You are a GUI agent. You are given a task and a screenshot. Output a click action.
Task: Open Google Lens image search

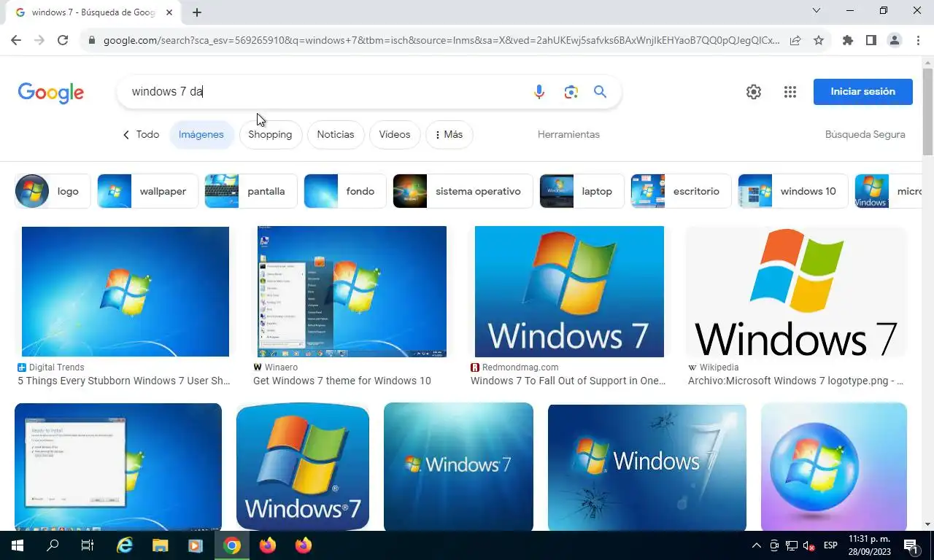[571, 92]
